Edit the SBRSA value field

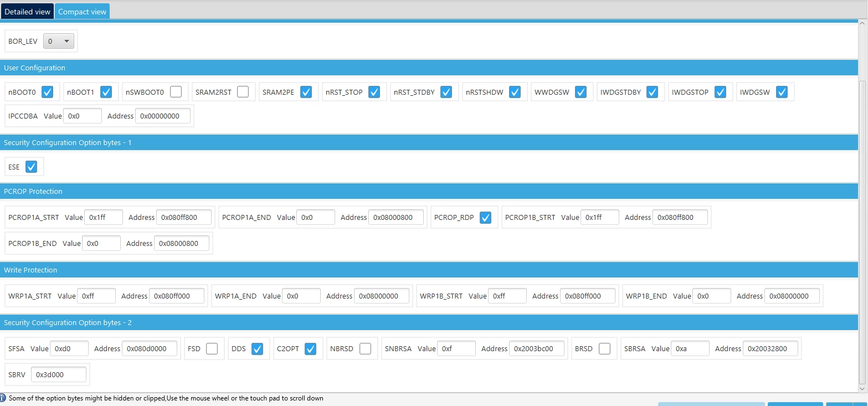tap(690, 348)
